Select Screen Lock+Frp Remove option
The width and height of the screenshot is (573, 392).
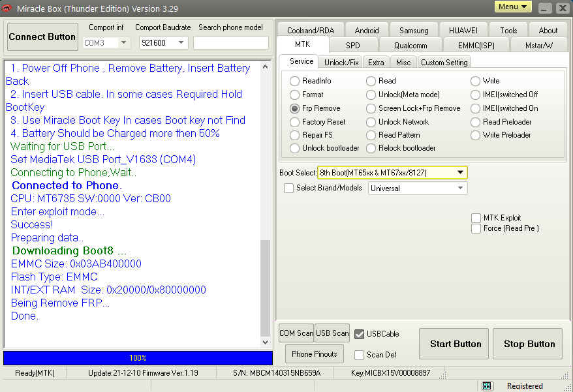(371, 108)
